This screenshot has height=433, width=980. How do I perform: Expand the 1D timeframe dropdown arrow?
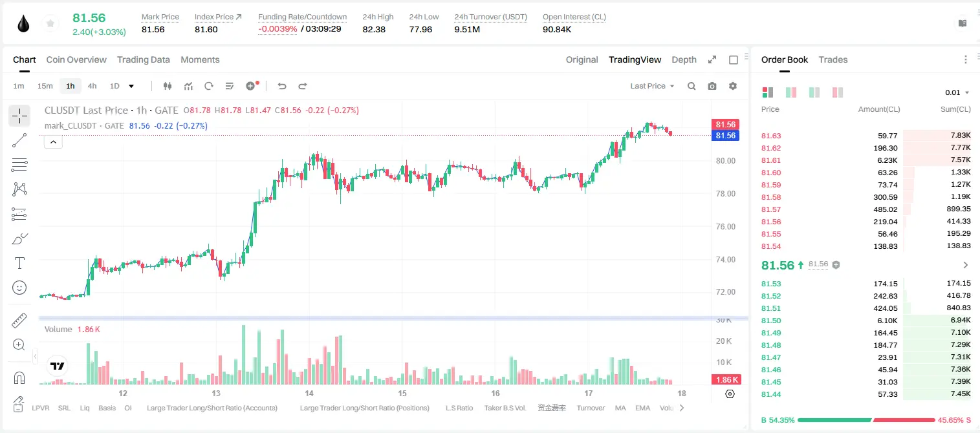131,86
